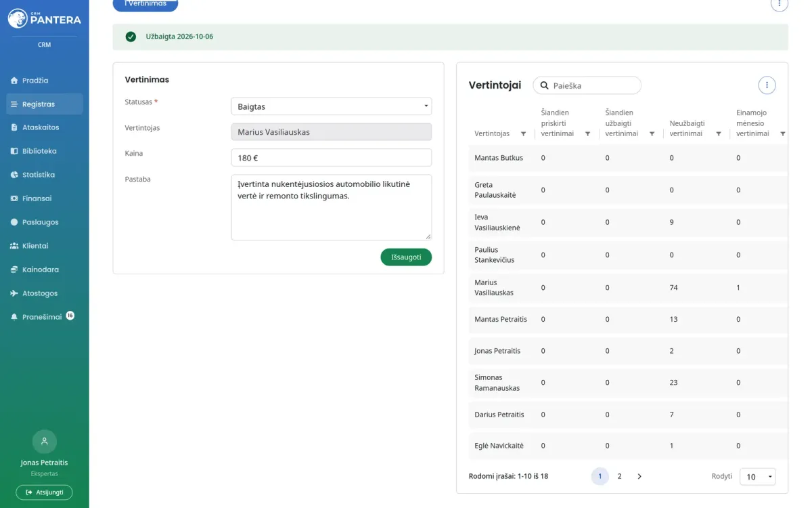This screenshot has height=508, width=812.
Task: Click the Pradžia home icon
Action: click(14, 81)
